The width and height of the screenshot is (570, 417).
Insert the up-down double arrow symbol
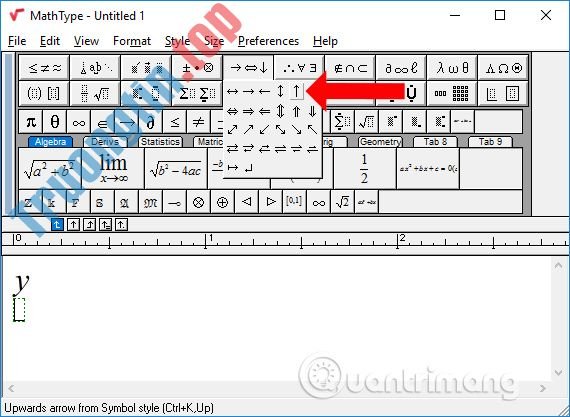pyautogui.click(x=280, y=111)
